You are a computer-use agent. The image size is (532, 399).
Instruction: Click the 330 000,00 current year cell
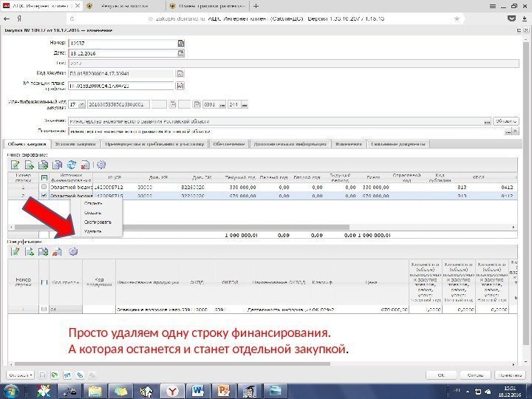point(241,187)
